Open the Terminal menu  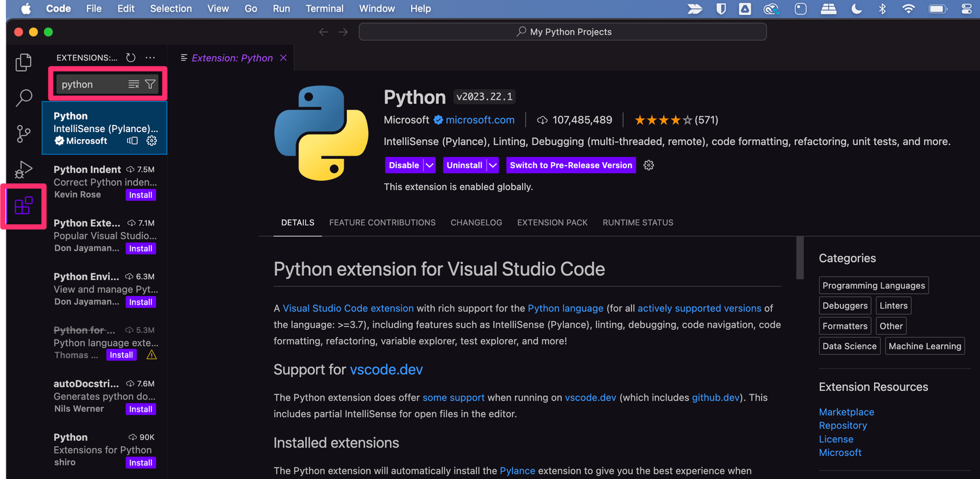pyautogui.click(x=324, y=8)
